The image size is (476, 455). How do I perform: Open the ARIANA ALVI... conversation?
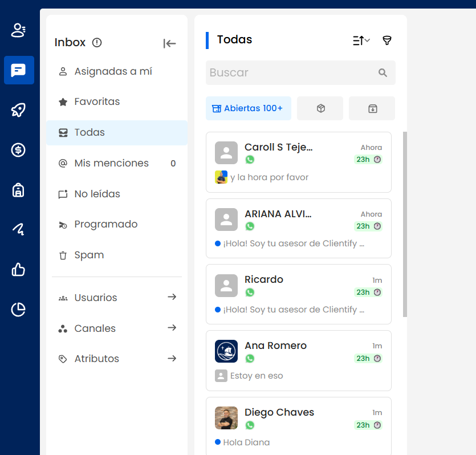click(298, 228)
